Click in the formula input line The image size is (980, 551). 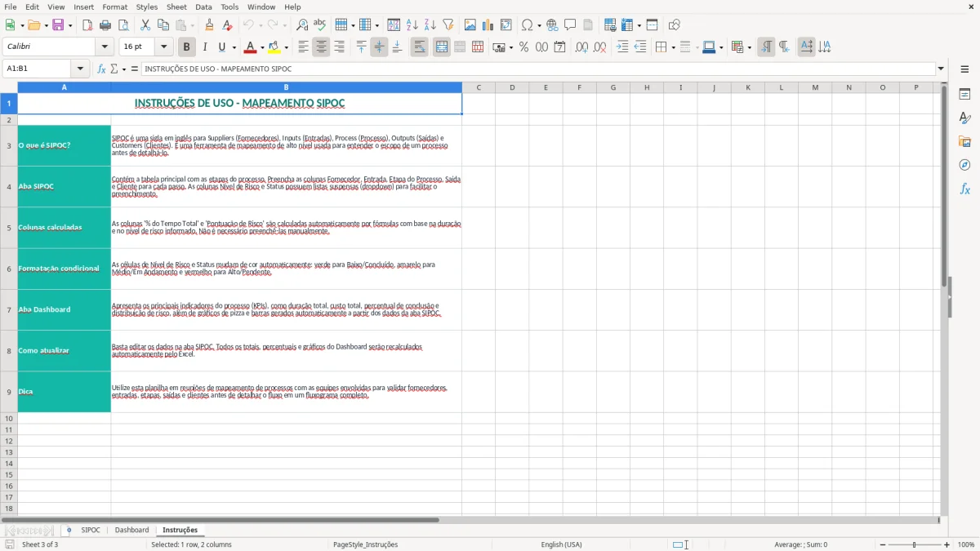(x=537, y=69)
